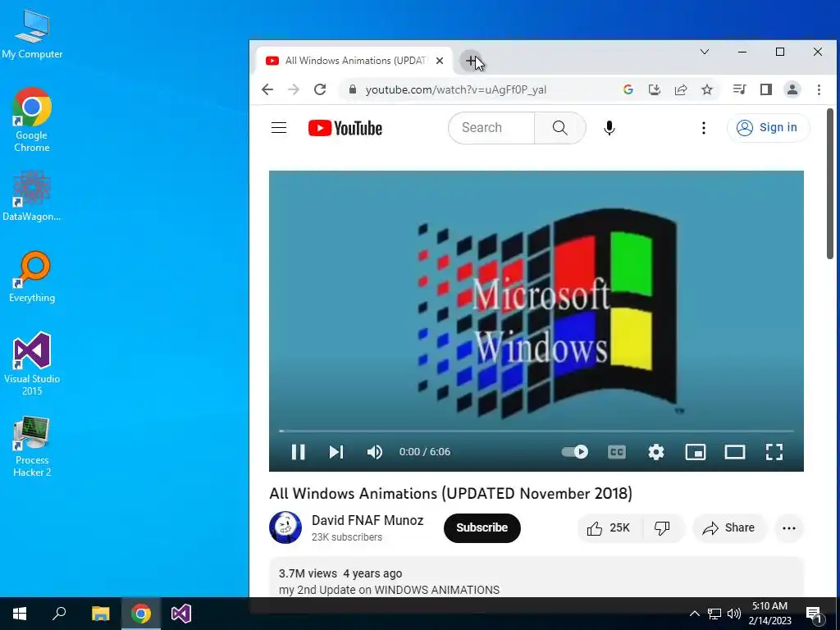The image size is (840, 630).
Task: Go back in Chrome history
Action: pos(267,89)
